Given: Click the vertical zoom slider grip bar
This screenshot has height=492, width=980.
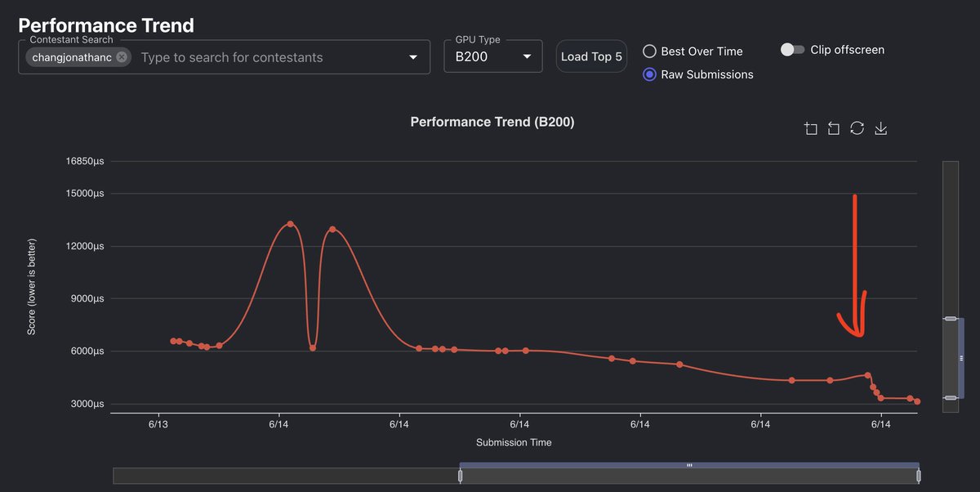Looking at the screenshot, I should pyautogui.click(x=961, y=358).
